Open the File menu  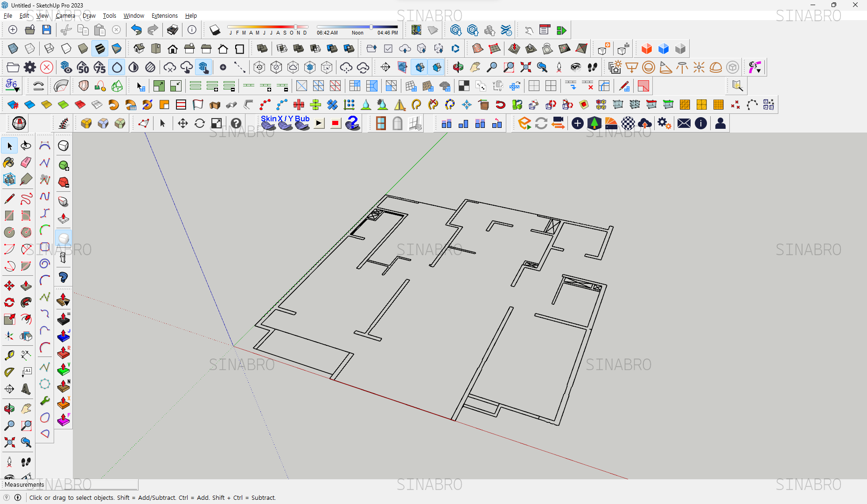coord(8,15)
